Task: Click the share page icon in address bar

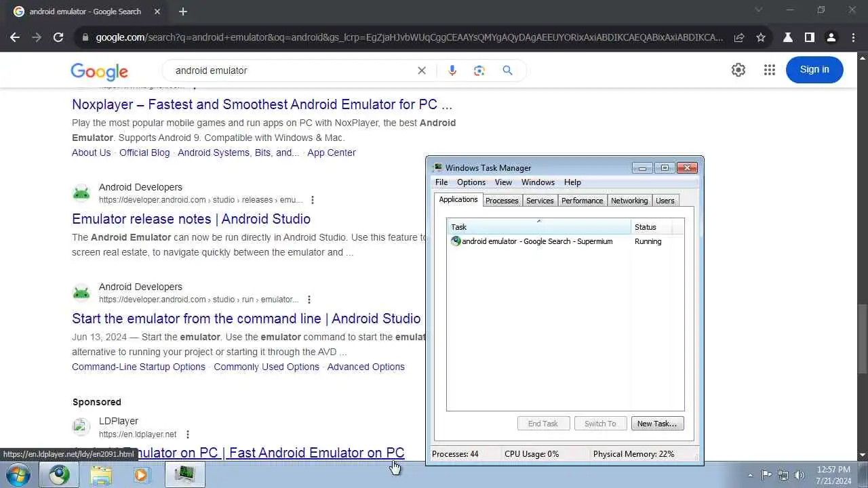Action: click(739, 38)
